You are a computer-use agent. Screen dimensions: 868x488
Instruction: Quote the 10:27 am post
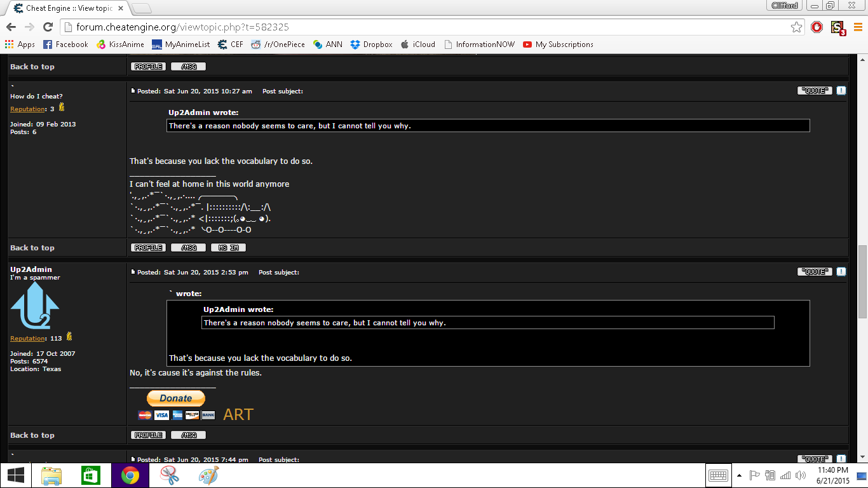815,91
